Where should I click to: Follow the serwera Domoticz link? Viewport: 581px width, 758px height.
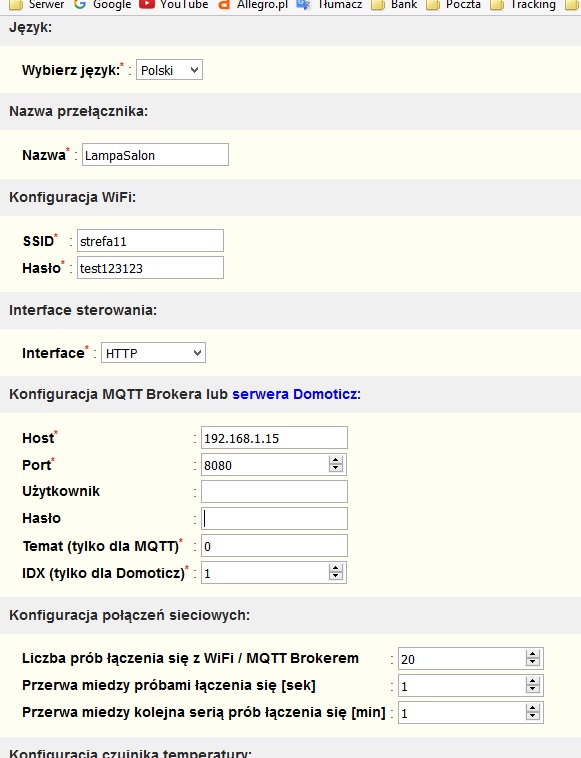click(295, 394)
